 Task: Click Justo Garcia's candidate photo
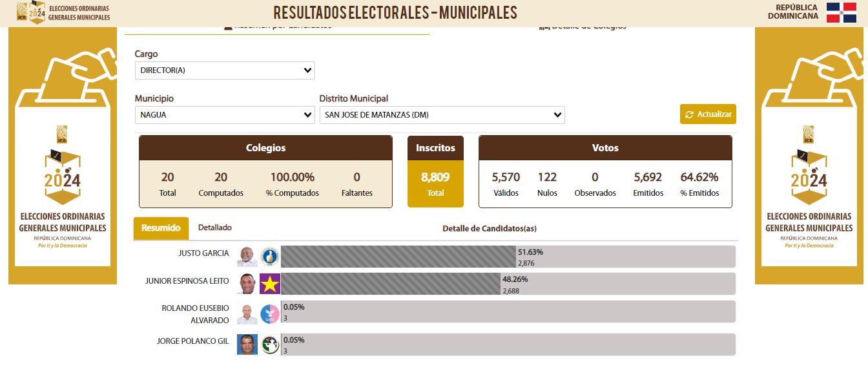[x=247, y=257]
